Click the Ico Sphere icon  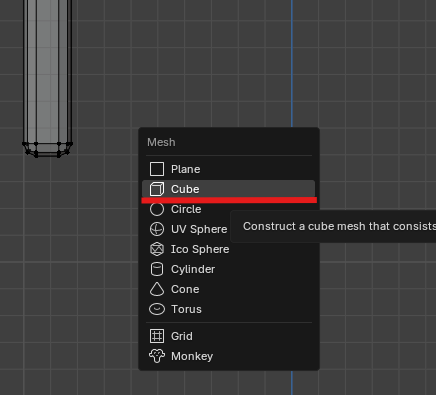157,249
